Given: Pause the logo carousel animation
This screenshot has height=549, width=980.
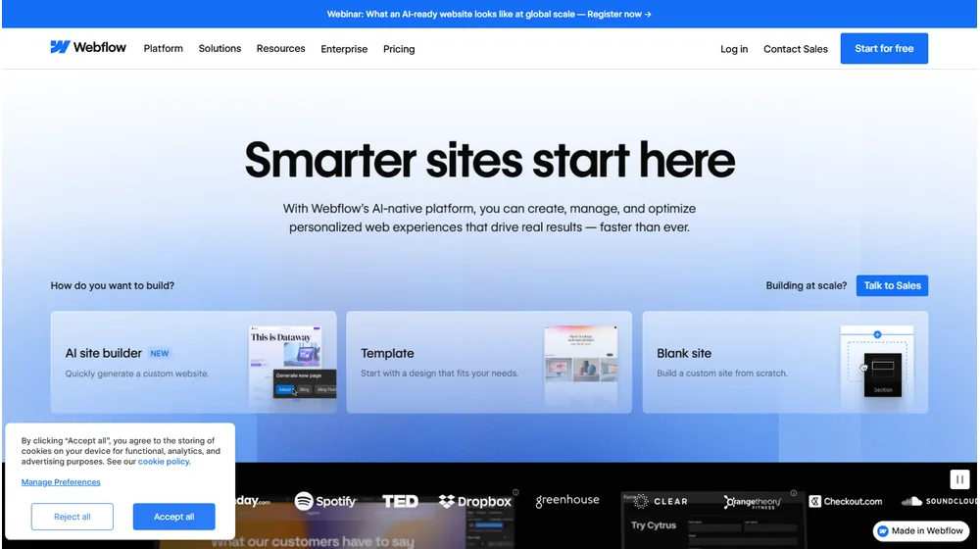Looking at the screenshot, I should [959, 479].
